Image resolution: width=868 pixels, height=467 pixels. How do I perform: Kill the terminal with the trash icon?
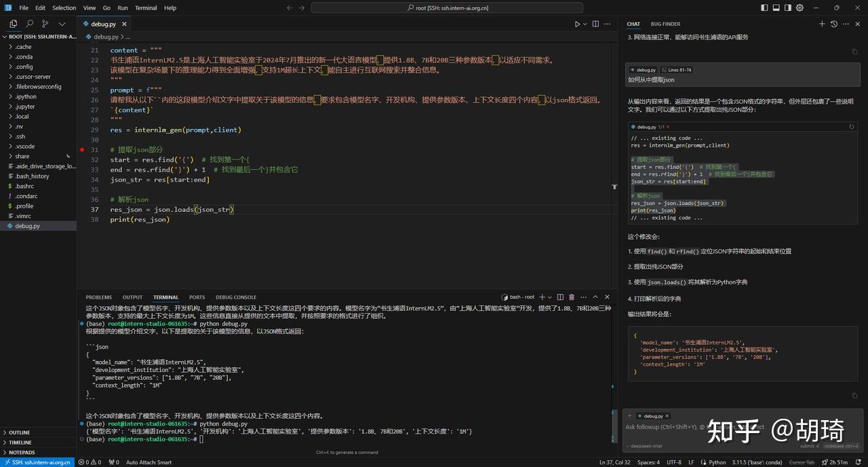(572, 297)
